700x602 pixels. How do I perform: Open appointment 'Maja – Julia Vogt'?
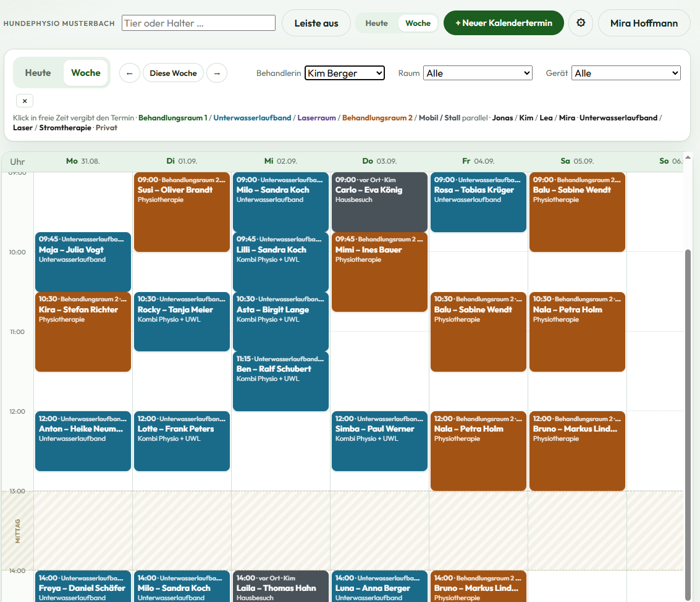click(x=83, y=262)
